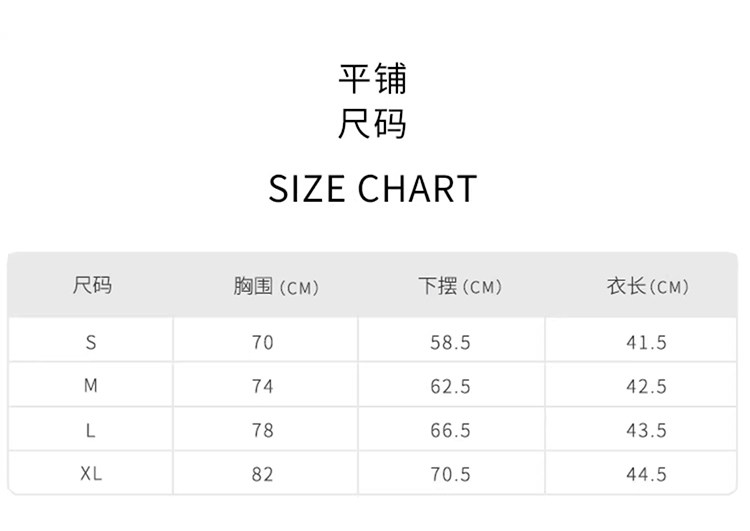
Task: Click the size XL bust value 82
Action: click(262, 475)
